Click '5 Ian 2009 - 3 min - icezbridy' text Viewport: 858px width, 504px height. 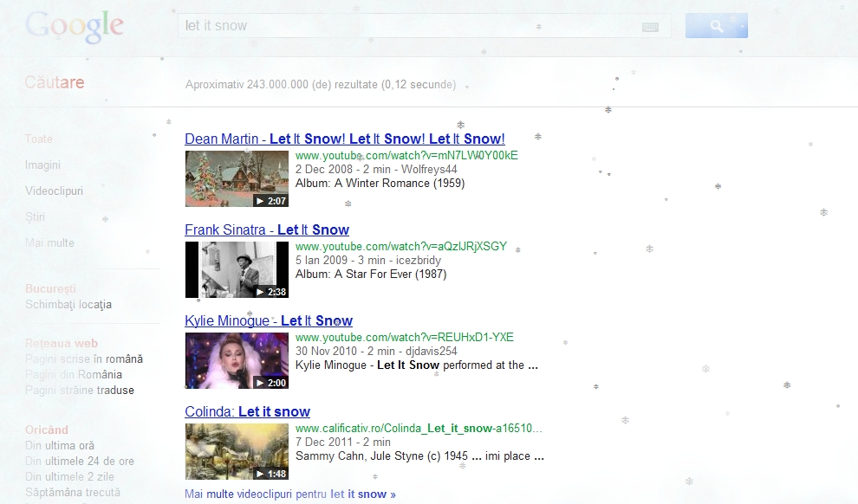[x=368, y=260]
